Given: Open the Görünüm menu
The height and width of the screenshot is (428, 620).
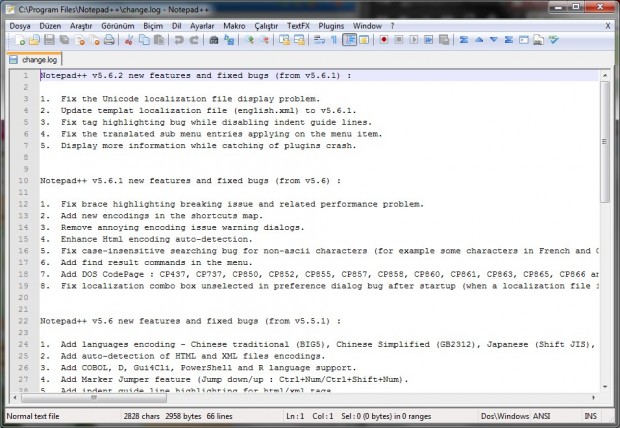Looking at the screenshot, I should tap(118, 26).
